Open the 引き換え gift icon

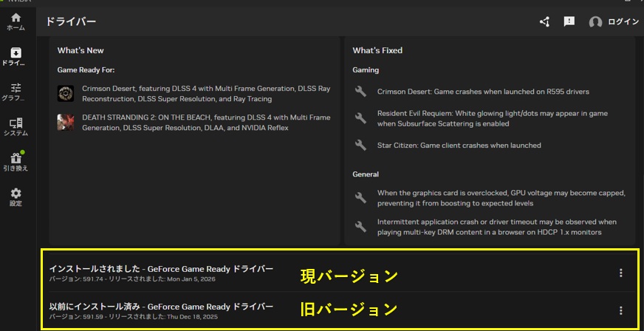coord(16,161)
